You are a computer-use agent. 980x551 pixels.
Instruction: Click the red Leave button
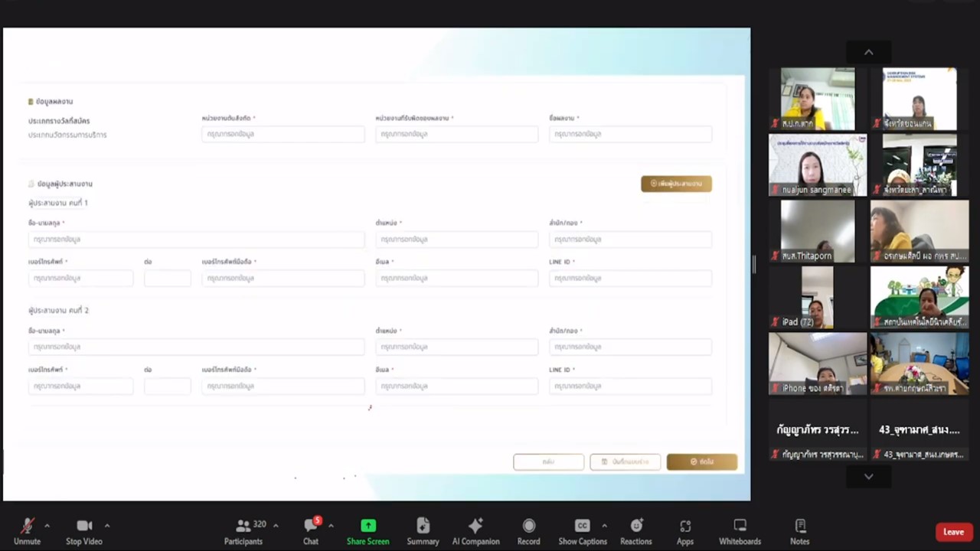pos(953,532)
